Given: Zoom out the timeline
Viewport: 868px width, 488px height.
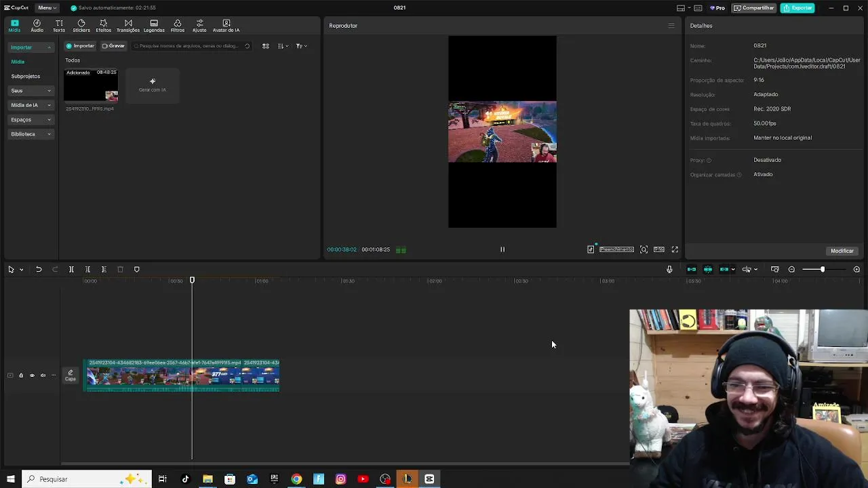Looking at the screenshot, I should tap(791, 270).
